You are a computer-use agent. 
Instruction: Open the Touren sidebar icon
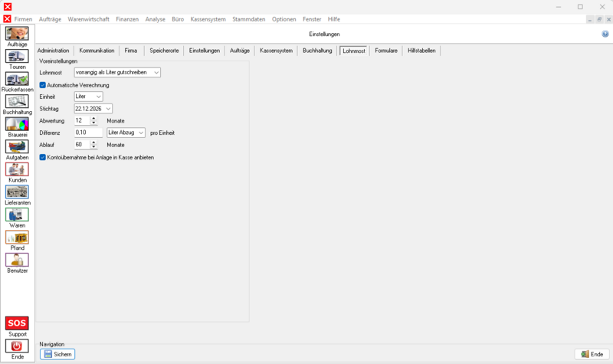tap(17, 57)
